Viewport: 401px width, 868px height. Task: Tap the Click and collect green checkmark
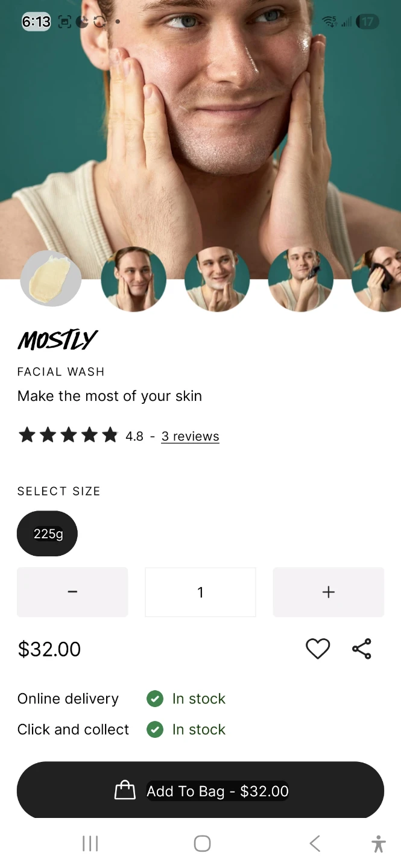155,729
